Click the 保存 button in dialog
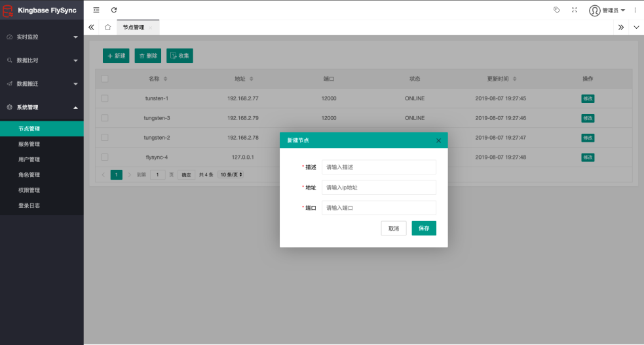 coord(424,228)
